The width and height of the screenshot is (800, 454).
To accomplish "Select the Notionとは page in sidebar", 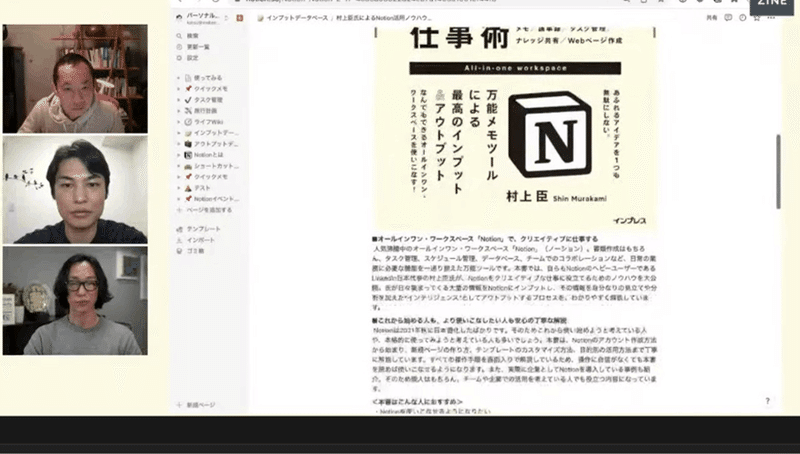I will pyautogui.click(x=209, y=155).
